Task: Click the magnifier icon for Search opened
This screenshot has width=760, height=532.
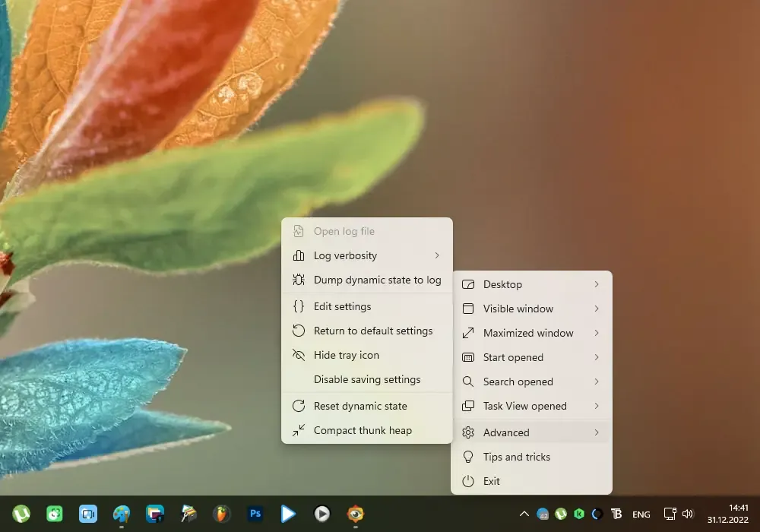Action: click(x=467, y=382)
